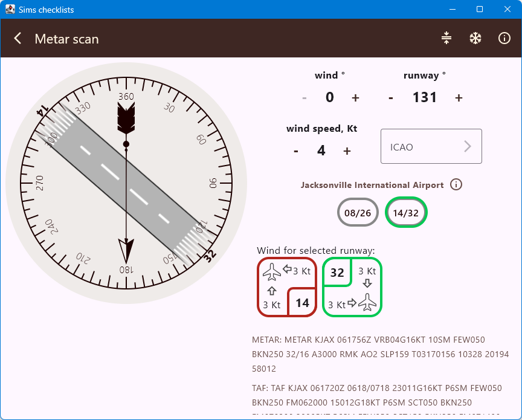Click the ICAO input field
522x420 pixels.
pyautogui.click(x=431, y=146)
